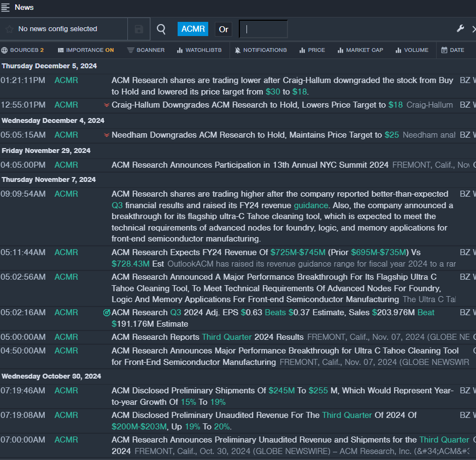
Task: Open the No news config selected dropdown
Action: 57,29
